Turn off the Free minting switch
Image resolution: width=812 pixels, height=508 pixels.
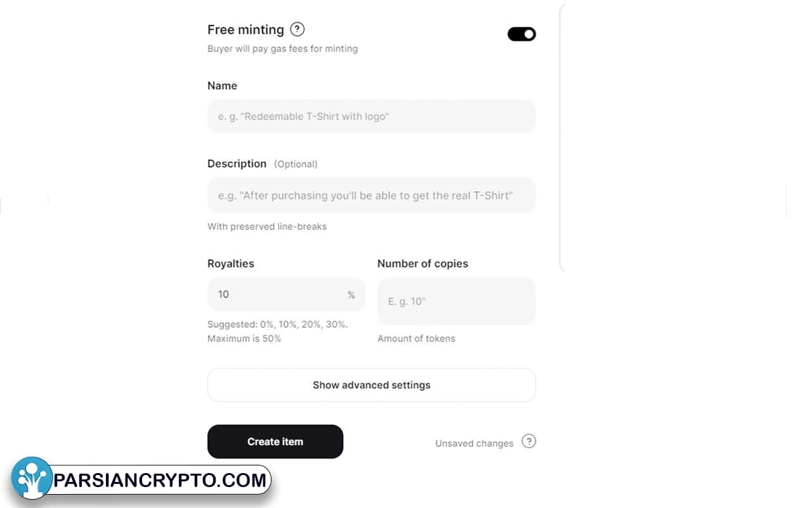521,34
